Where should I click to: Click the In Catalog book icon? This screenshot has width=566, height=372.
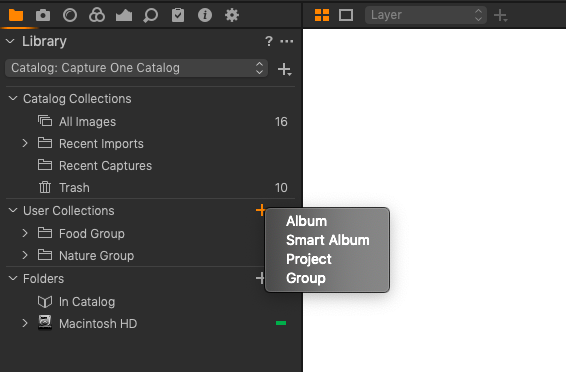point(45,301)
